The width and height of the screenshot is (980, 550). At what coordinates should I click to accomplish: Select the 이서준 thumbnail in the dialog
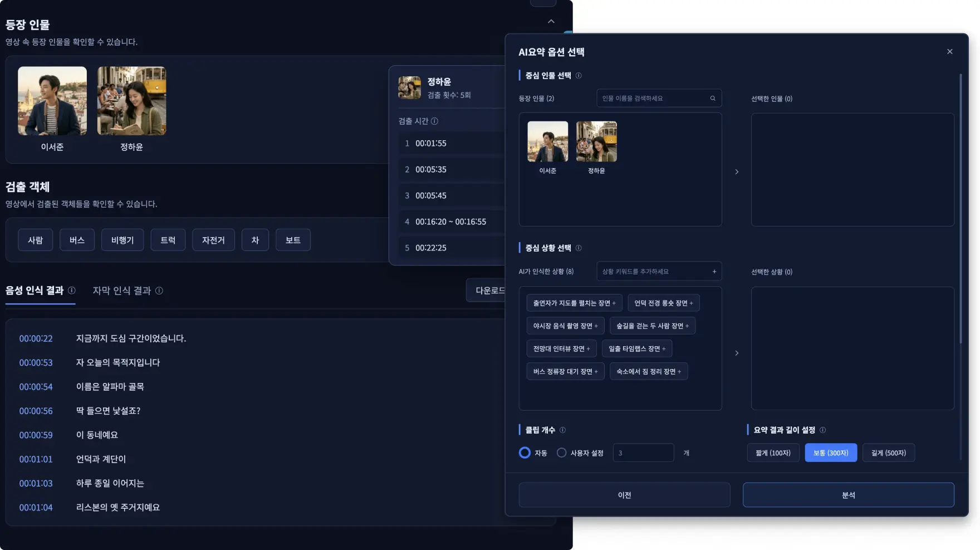tap(548, 142)
